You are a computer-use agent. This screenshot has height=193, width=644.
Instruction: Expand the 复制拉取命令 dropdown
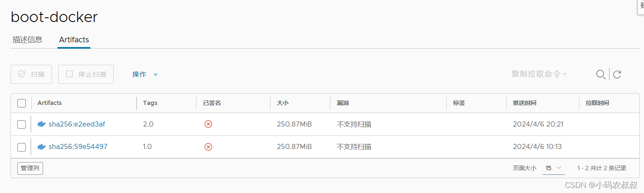tap(539, 74)
